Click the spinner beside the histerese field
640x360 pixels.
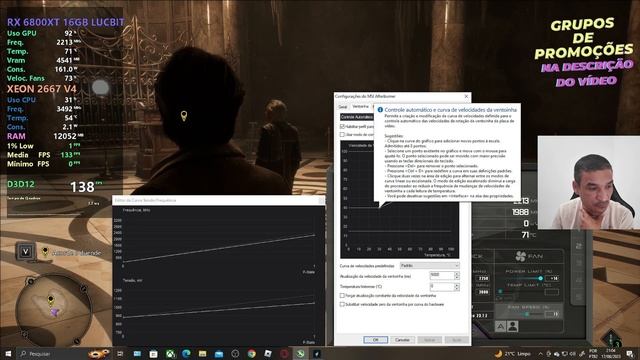(457, 287)
